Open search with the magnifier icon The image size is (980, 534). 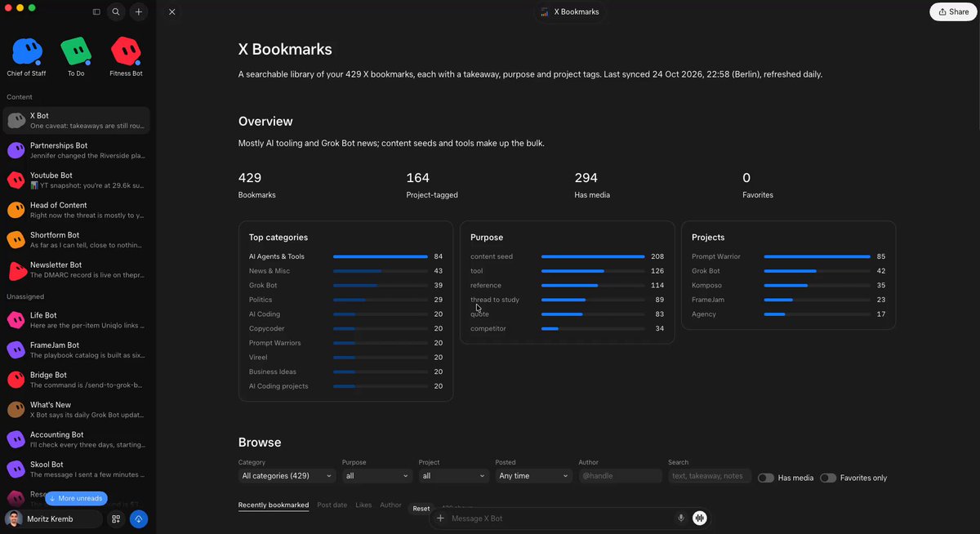click(116, 12)
